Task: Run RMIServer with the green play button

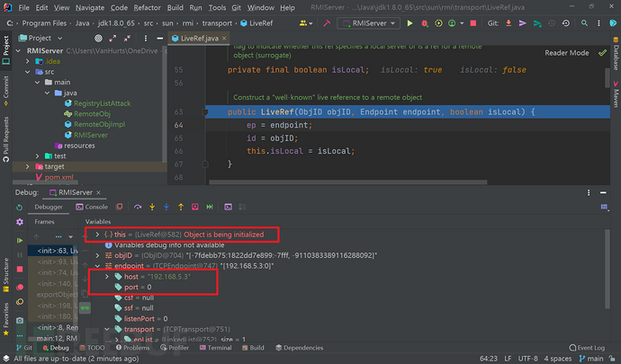Action: click(x=409, y=23)
